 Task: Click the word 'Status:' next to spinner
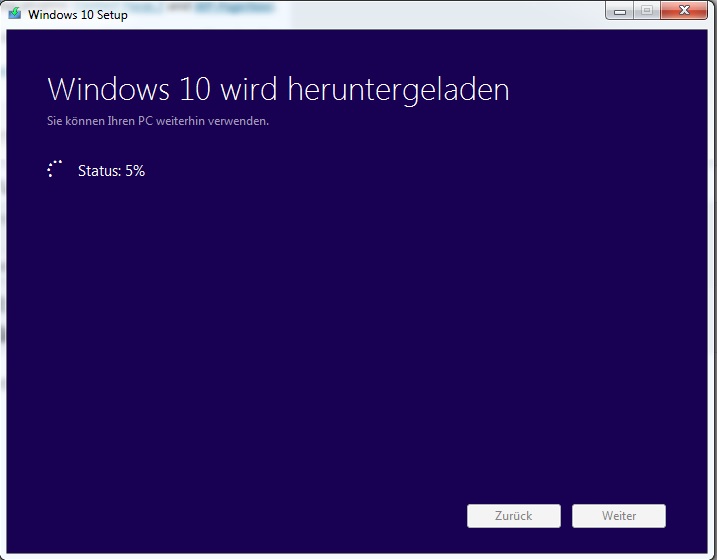(99, 171)
